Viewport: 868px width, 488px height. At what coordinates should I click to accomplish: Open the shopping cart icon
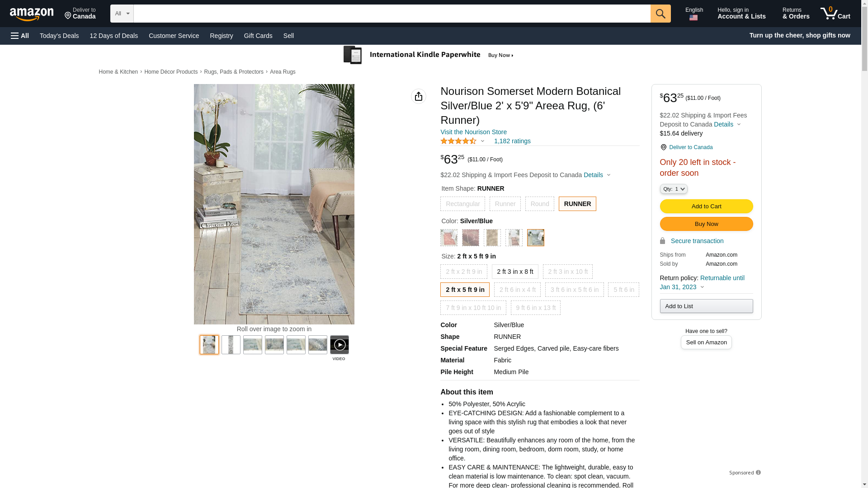835,14
